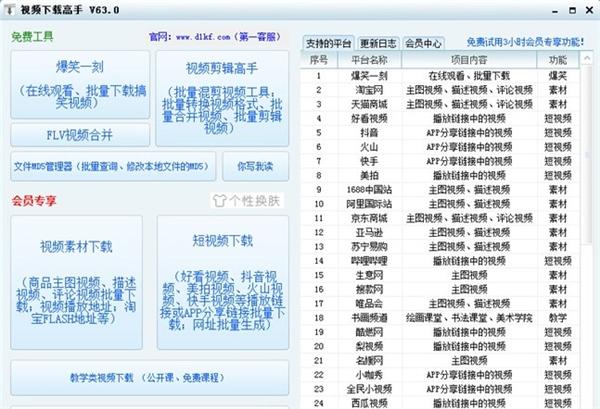The width and height of the screenshot is (600, 409).
Task: Select the 淘宝网 row
Action: (440, 90)
